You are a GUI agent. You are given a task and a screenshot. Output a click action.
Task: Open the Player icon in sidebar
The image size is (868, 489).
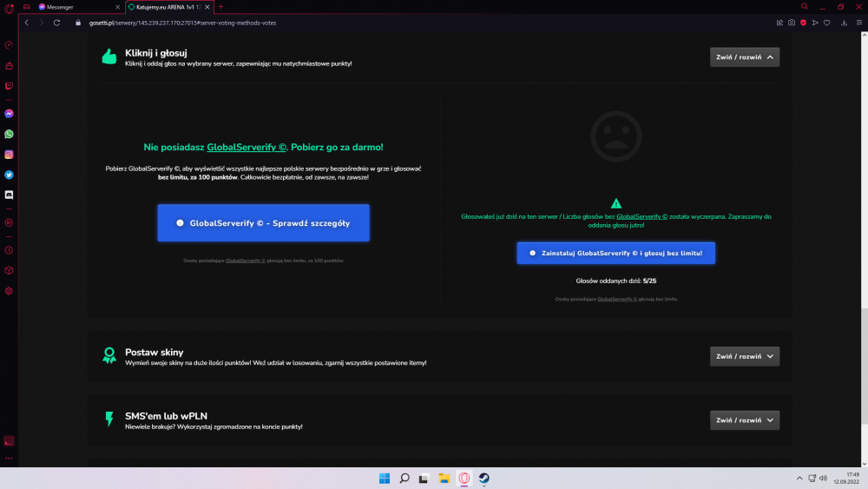[x=9, y=222]
